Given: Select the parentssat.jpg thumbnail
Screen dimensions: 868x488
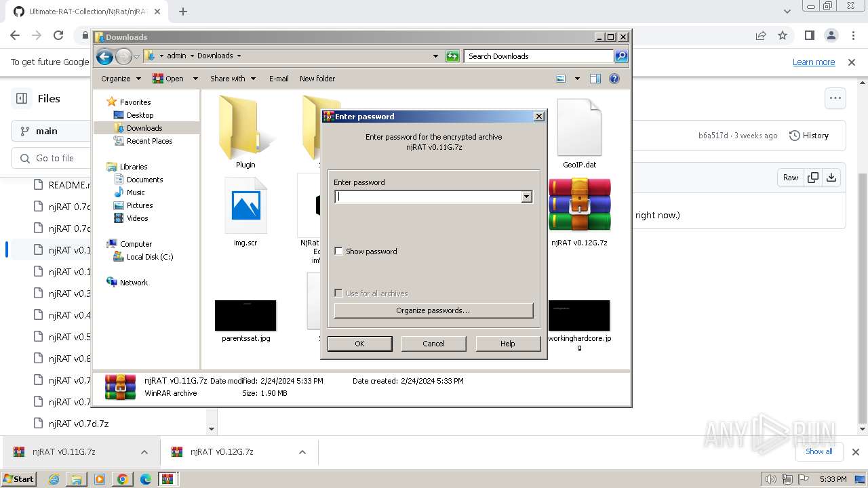Looking at the screenshot, I should [x=245, y=316].
